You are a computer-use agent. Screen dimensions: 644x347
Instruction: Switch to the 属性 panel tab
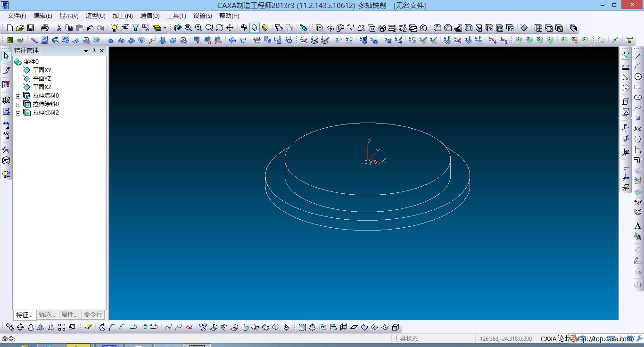70,314
